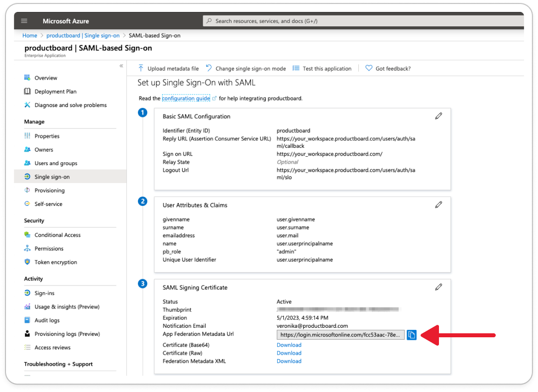Open Provisioning sidebar item
The height and width of the screenshot is (392, 538).
click(49, 191)
